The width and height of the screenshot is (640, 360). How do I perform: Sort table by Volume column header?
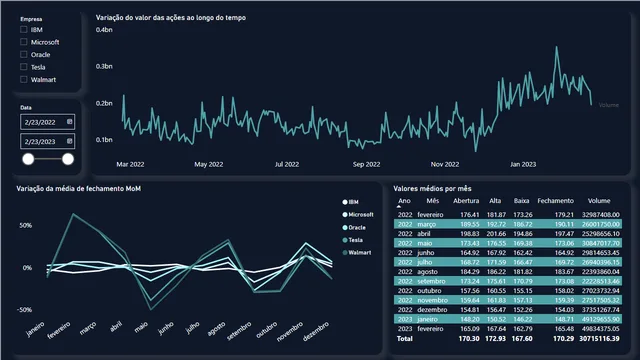coord(599,200)
